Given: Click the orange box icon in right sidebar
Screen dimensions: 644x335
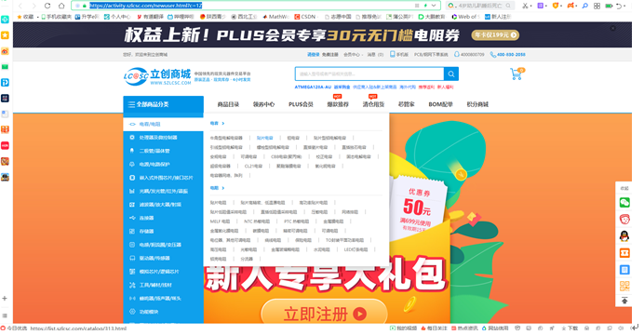Looking at the screenshot, I should (x=624, y=253).
